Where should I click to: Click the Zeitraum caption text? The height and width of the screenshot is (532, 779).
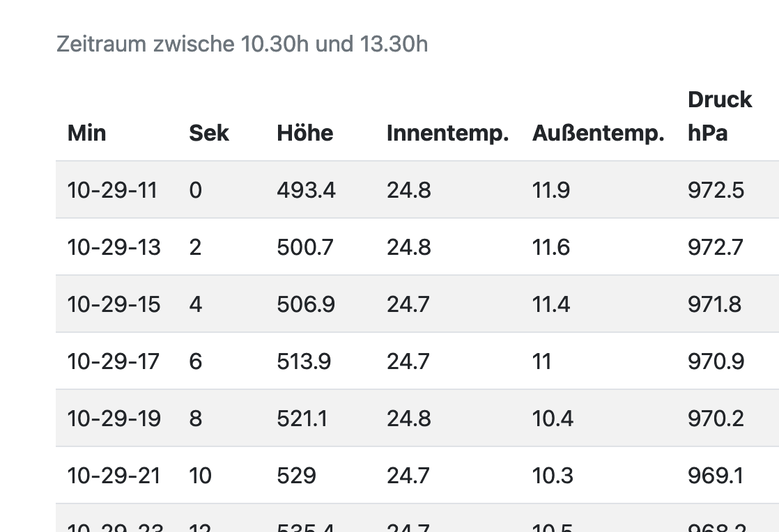pyautogui.click(x=242, y=44)
